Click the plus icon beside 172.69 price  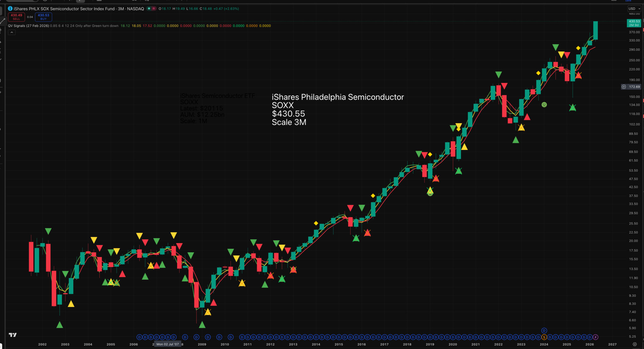pyautogui.click(x=624, y=87)
